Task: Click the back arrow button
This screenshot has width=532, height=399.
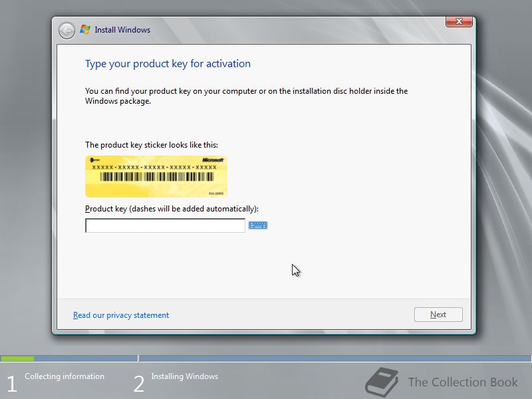Action: click(66, 31)
